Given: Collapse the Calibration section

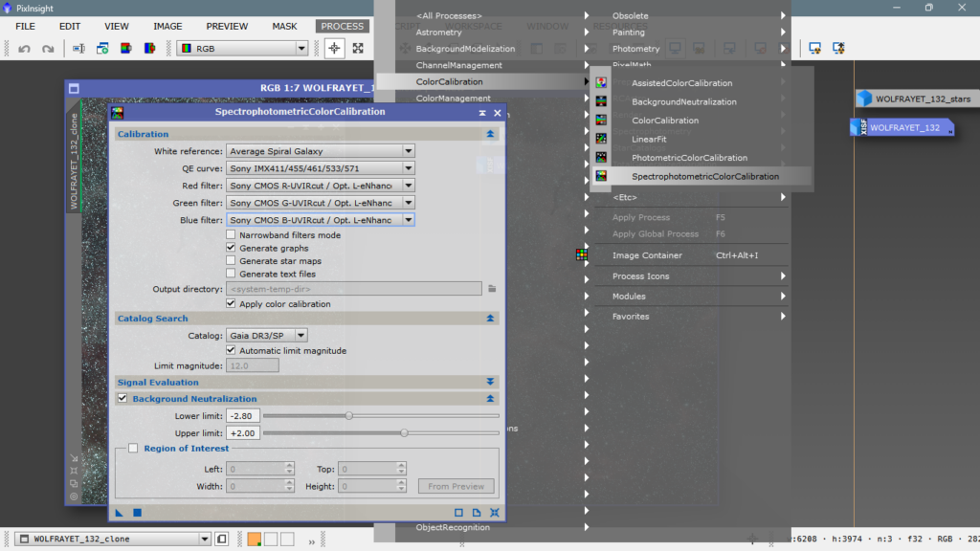Looking at the screenshot, I should click(490, 134).
